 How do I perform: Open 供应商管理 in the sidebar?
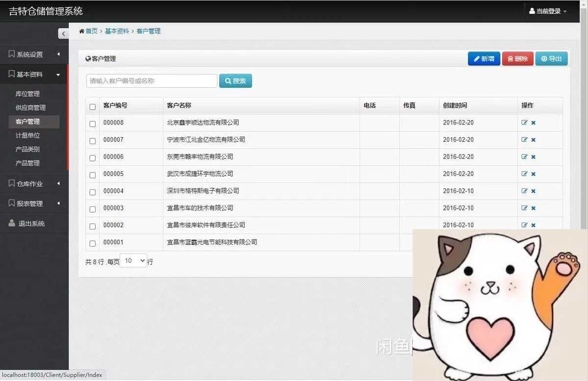click(30, 107)
